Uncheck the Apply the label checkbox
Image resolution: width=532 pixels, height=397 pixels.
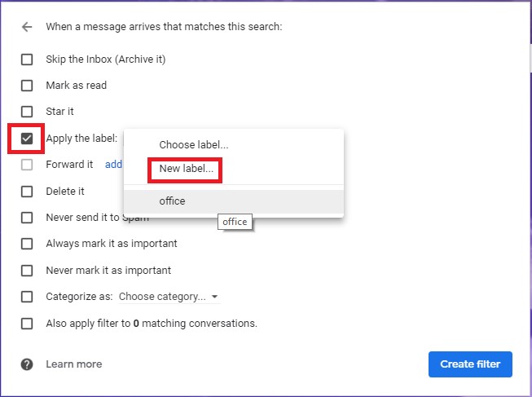point(27,139)
